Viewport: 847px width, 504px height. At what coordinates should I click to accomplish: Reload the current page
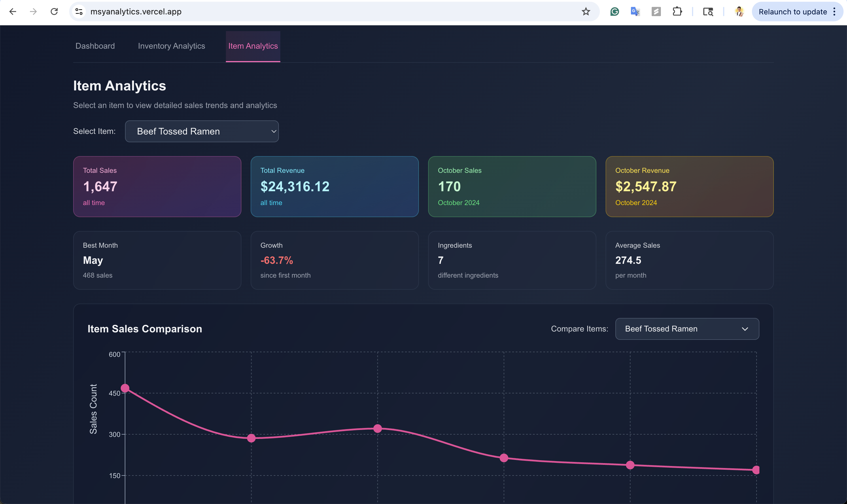[54, 12]
